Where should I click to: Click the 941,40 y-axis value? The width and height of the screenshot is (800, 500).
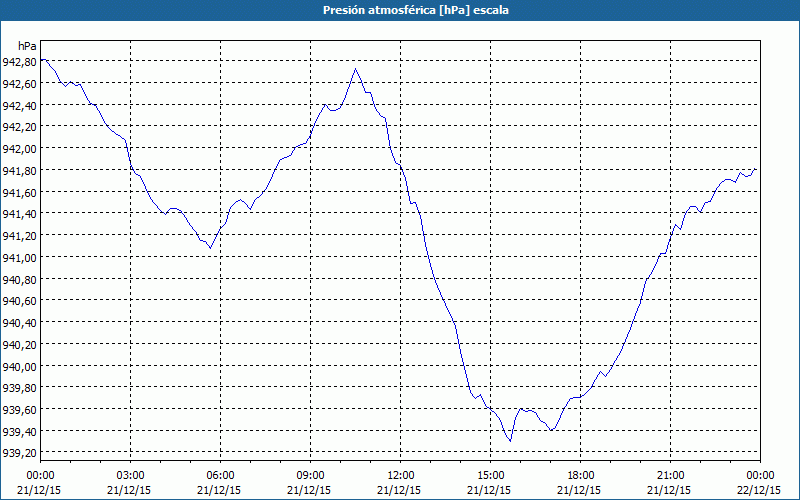coord(19,214)
